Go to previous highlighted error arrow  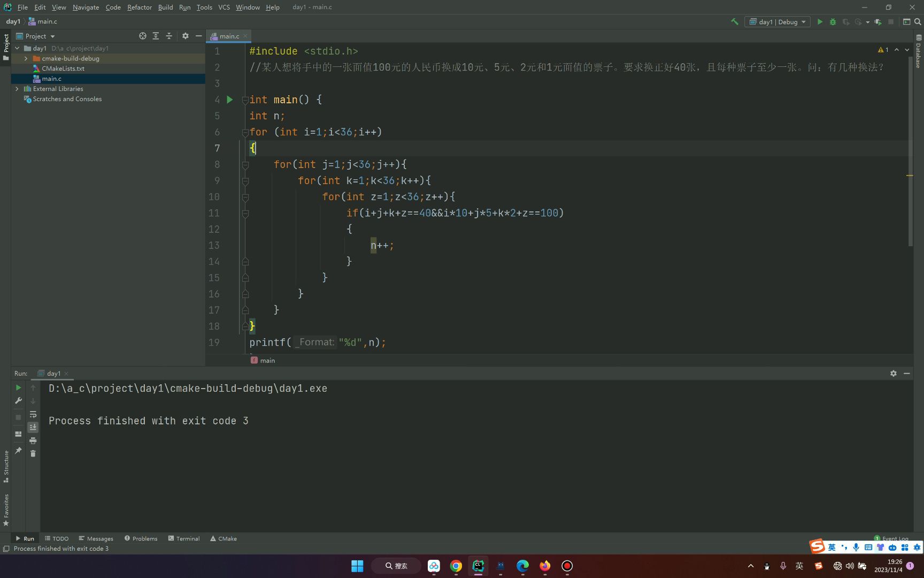[x=897, y=50]
